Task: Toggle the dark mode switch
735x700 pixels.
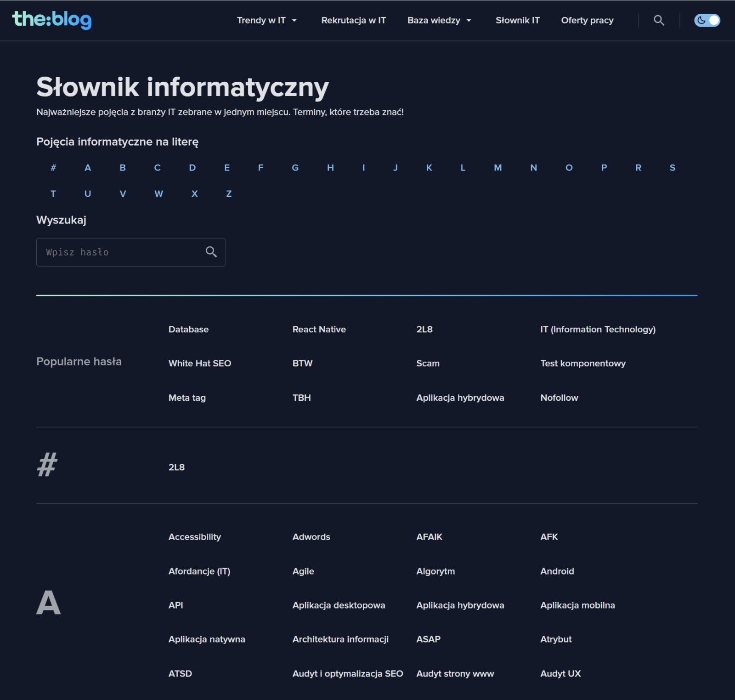Action: point(707,20)
